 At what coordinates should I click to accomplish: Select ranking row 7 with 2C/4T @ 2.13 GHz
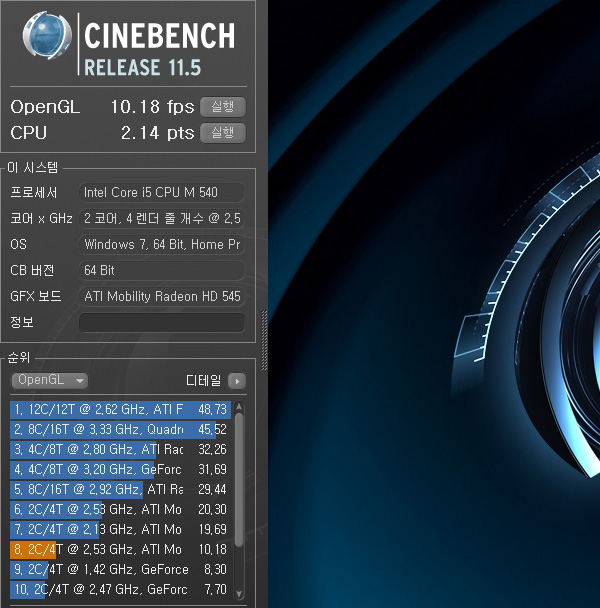(121, 530)
